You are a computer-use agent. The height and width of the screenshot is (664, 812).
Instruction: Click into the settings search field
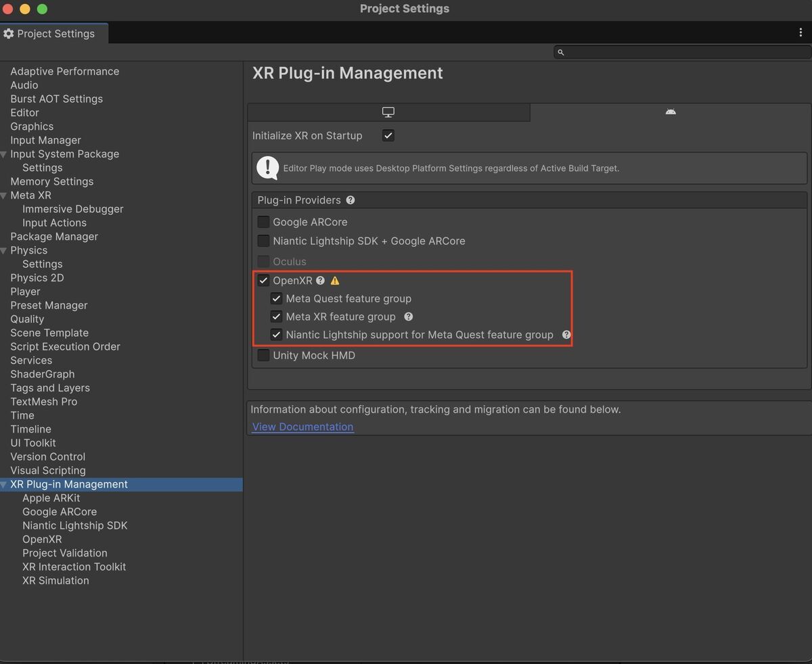(x=682, y=52)
